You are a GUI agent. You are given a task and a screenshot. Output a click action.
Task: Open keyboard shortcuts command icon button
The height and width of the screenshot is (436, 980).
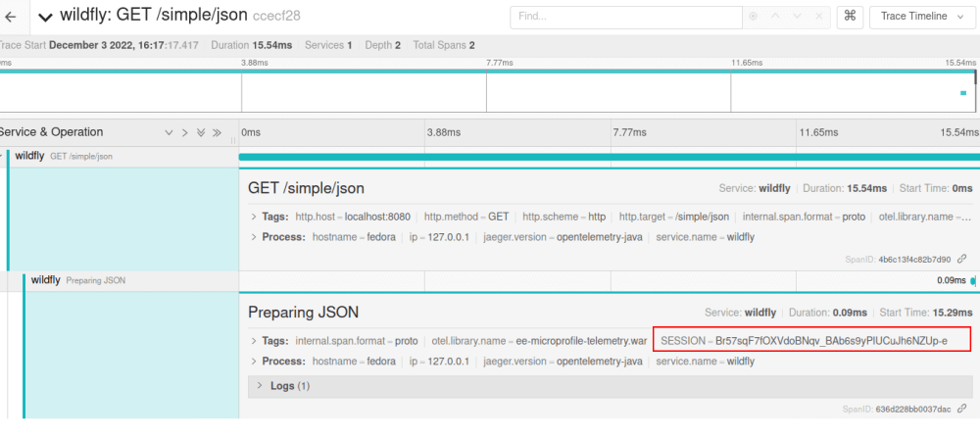[850, 17]
